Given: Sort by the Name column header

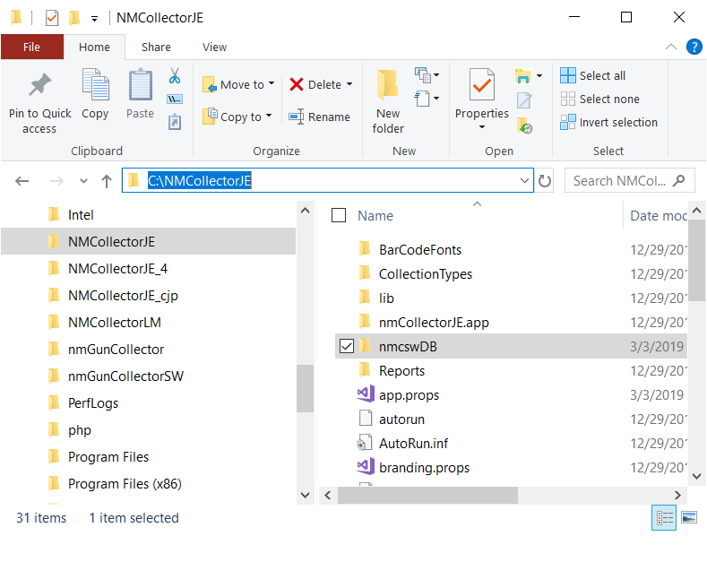Looking at the screenshot, I should pyautogui.click(x=375, y=216).
